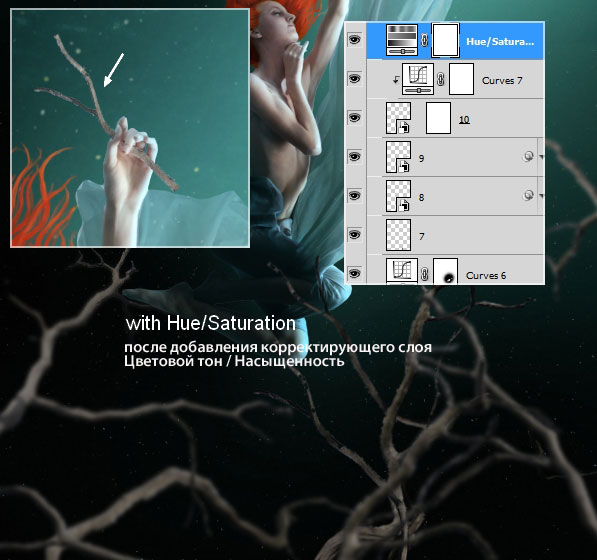The image size is (597, 560).
Task: Click the clipping mask arrow on Curves 7
Action: coord(396,80)
